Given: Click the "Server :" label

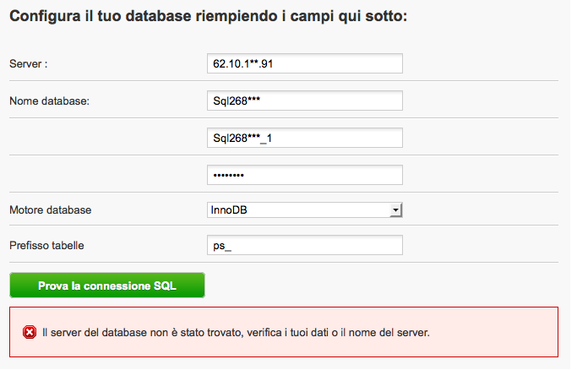Looking at the screenshot, I should pos(28,65).
